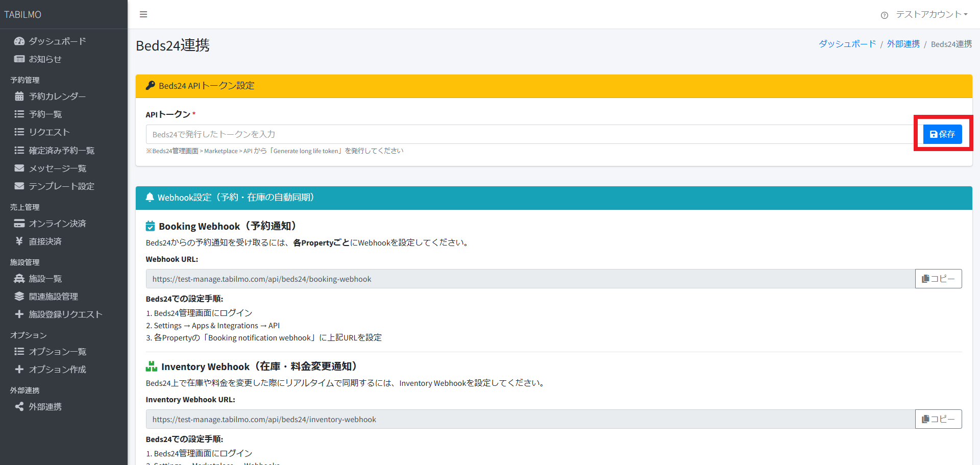This screenshot has height=465, width=980.
Task: Open ダッシュボード from the sidebar
Action: 57,41
